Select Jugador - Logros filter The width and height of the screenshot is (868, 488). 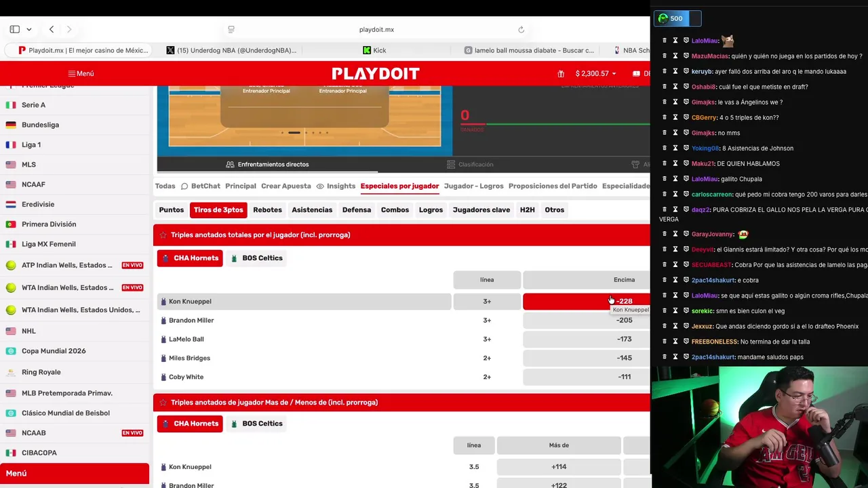tap(473, 186)
